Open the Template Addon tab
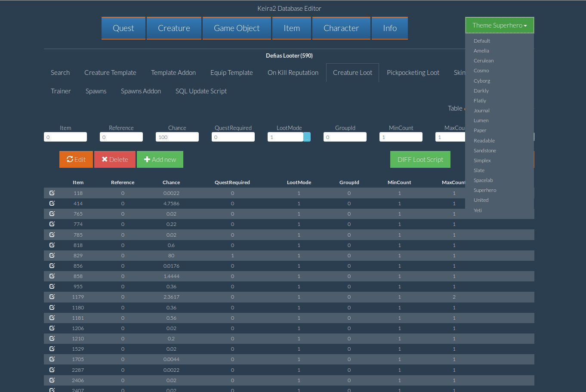 [173, 73]
